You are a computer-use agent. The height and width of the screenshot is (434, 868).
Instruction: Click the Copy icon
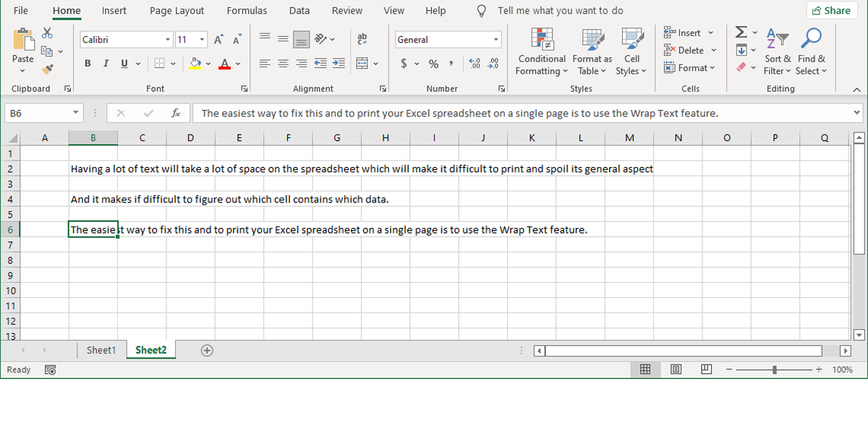[x=47, y=51]
